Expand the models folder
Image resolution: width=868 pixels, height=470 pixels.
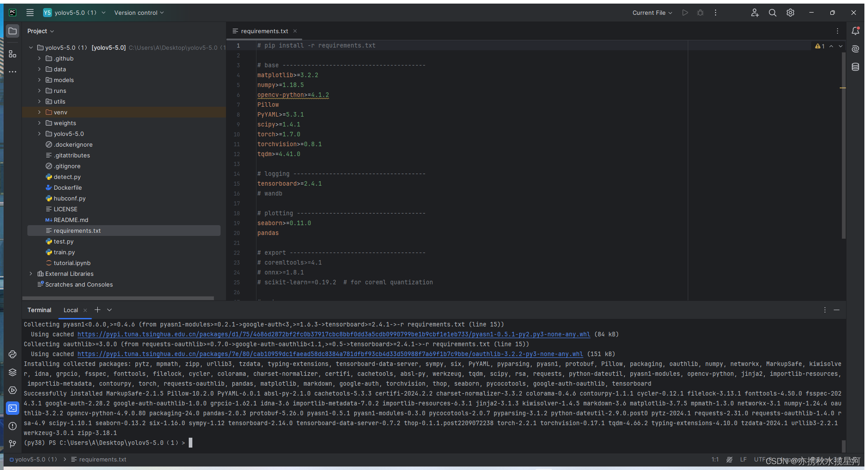point(39,80)
